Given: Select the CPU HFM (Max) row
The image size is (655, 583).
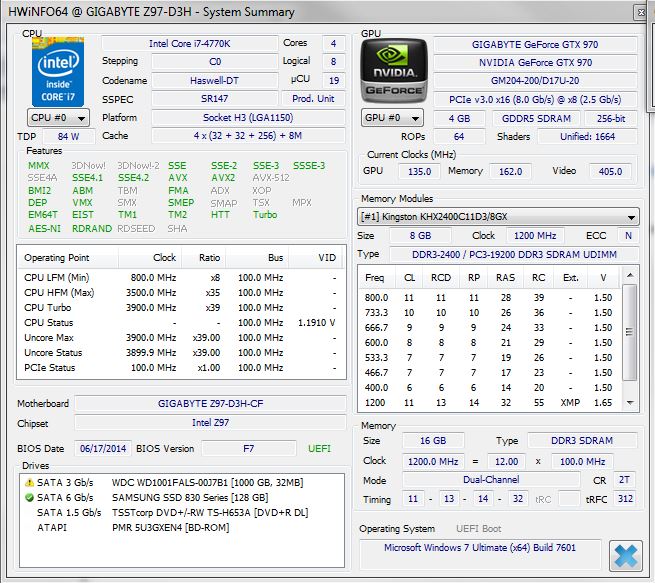Looking at the screenshot, I should [x=181, y=293].
